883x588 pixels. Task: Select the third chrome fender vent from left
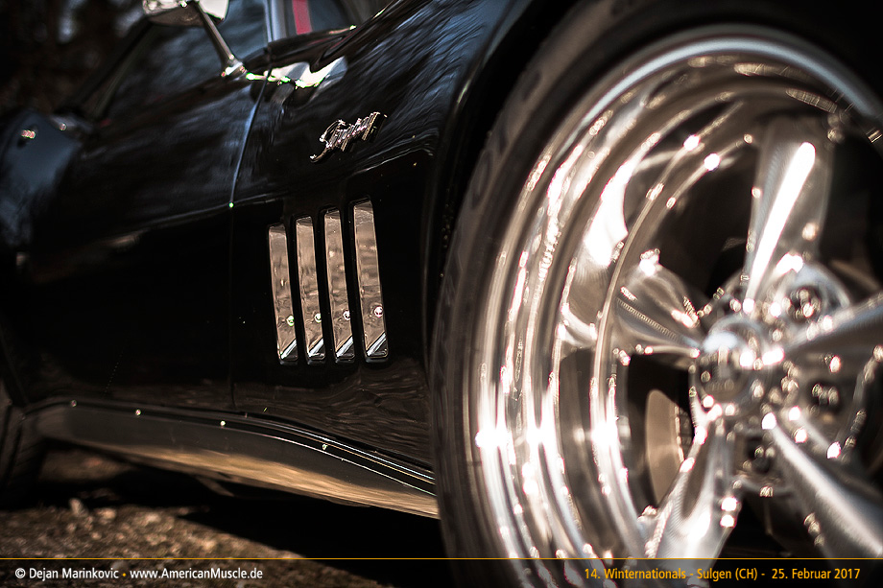pyautogui.click(x=338, y=284)
